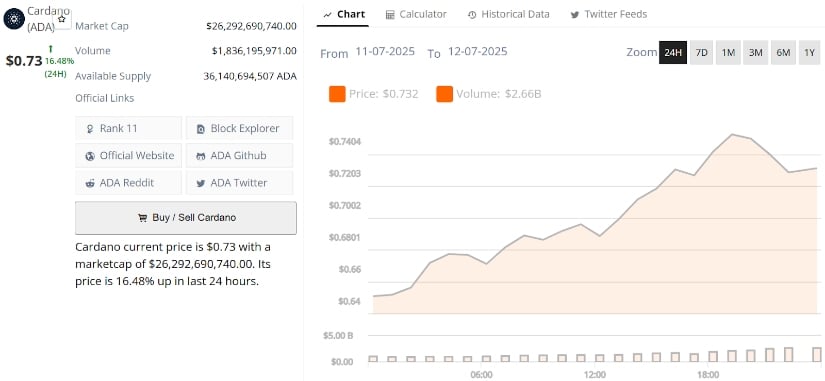825x381 pixels.
Task: Click the Buy / Sell Cardano button
Action: (x=186, y=218)
